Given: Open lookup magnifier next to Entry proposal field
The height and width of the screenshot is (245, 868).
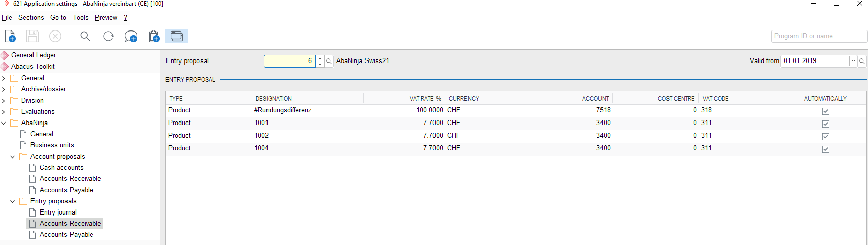Looking at the screenshot, I should pyautogui.click(x=329, y=61).
